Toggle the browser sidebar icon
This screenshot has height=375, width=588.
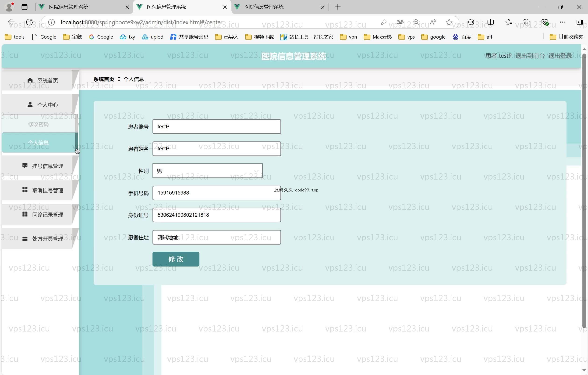[x=579, y=22]
